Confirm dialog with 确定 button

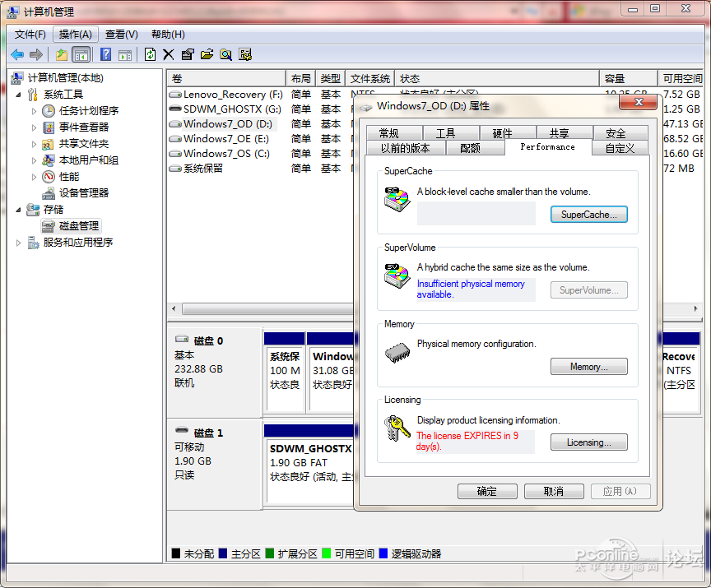487,491
